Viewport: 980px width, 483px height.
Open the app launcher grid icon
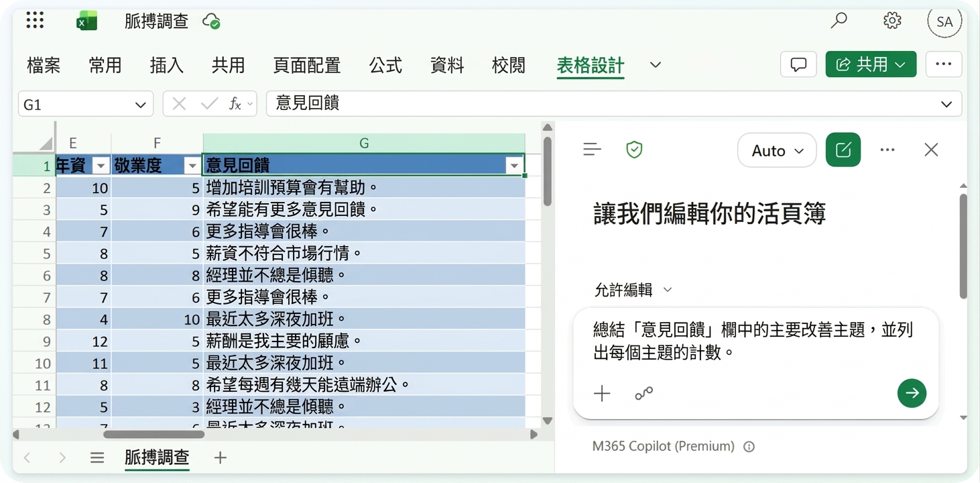click(35, 21)
